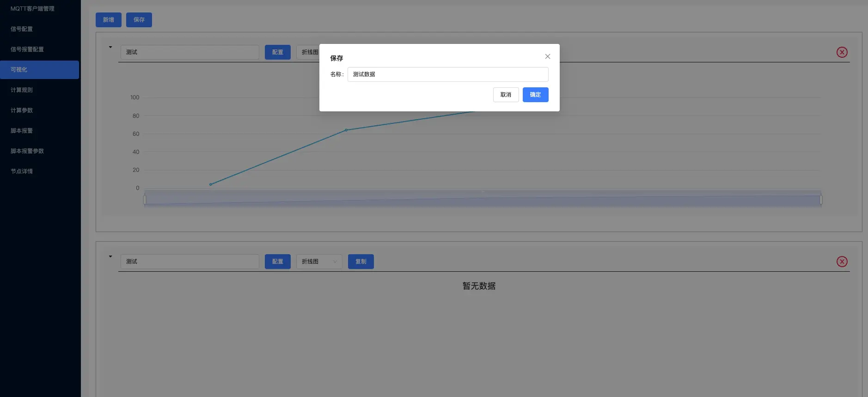
Task: Click the top 保存 toolbar button
Action: tap(139, 20)
